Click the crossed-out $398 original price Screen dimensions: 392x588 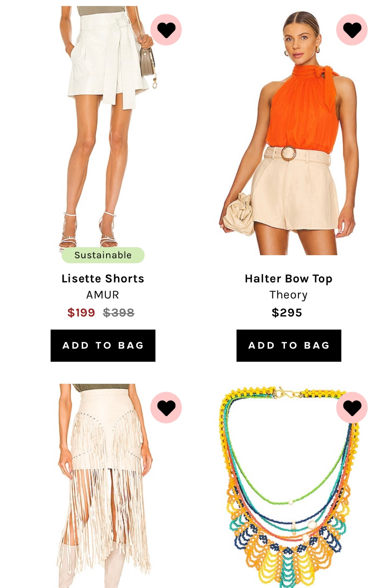pyautogui.click(x=119, y=313)
